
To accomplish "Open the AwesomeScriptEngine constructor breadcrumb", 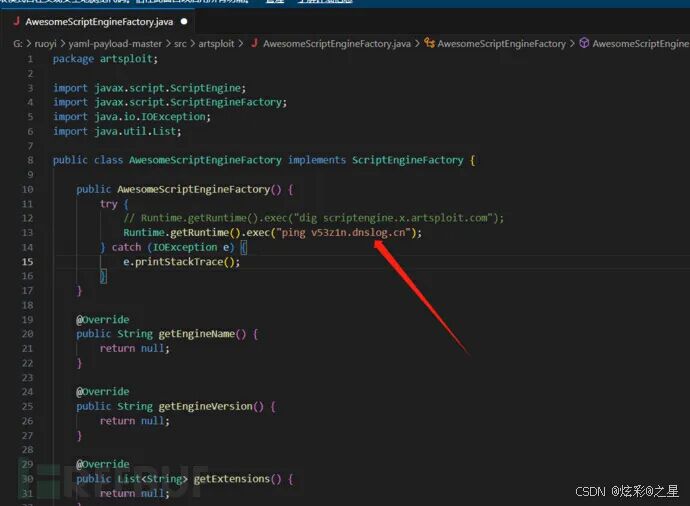I will click(x=641, y=44).
